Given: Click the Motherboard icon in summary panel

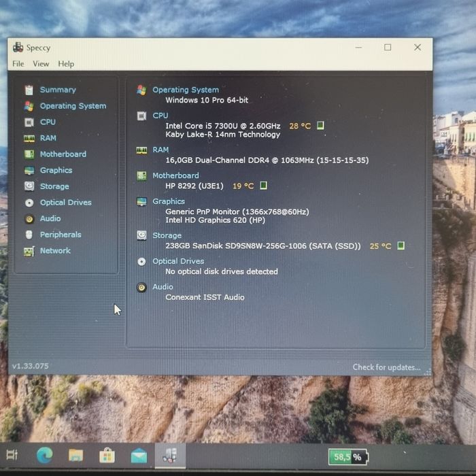Looking at the screenshot, I should coord(141,175).
